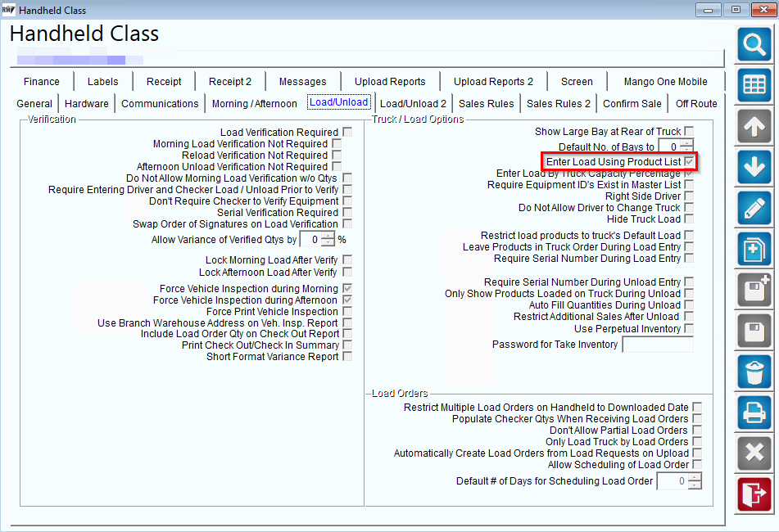The height and width of the screenshot is (532, 779).
Task: Click the Password for Take Inventory field
Action: point(658,345)
